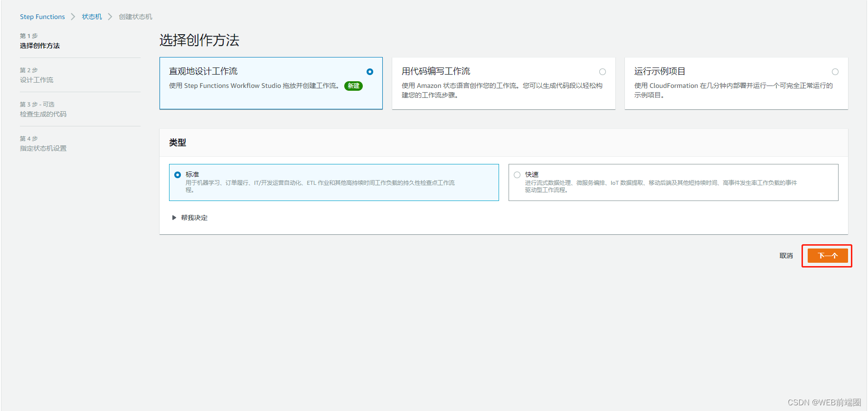Open the Step Functions breadcrumb link

point(42,17)
